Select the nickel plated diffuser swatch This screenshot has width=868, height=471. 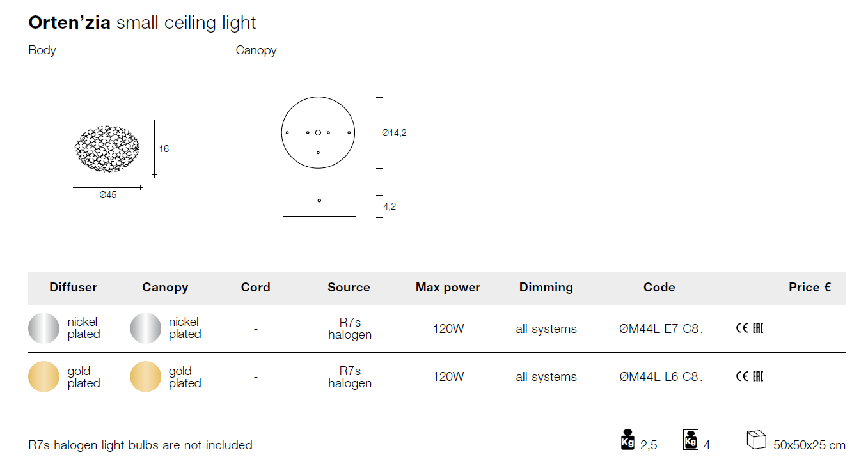[43, 328]
